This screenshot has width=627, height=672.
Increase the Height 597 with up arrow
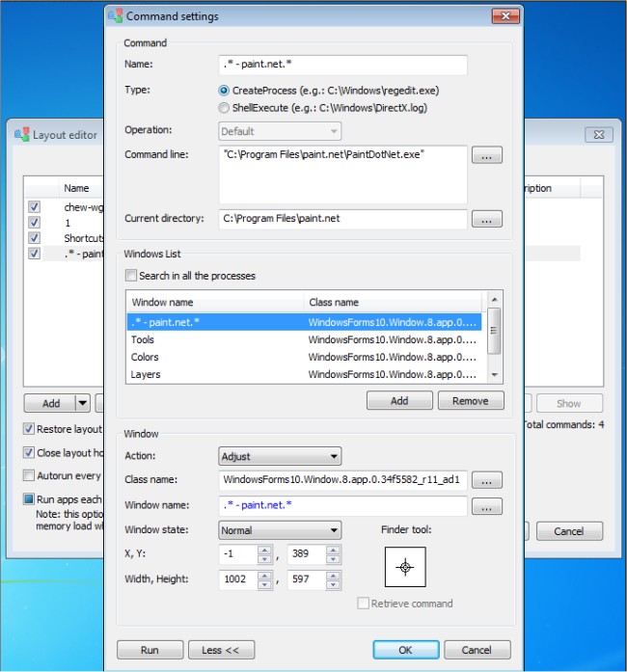click(x=333, y=576)
